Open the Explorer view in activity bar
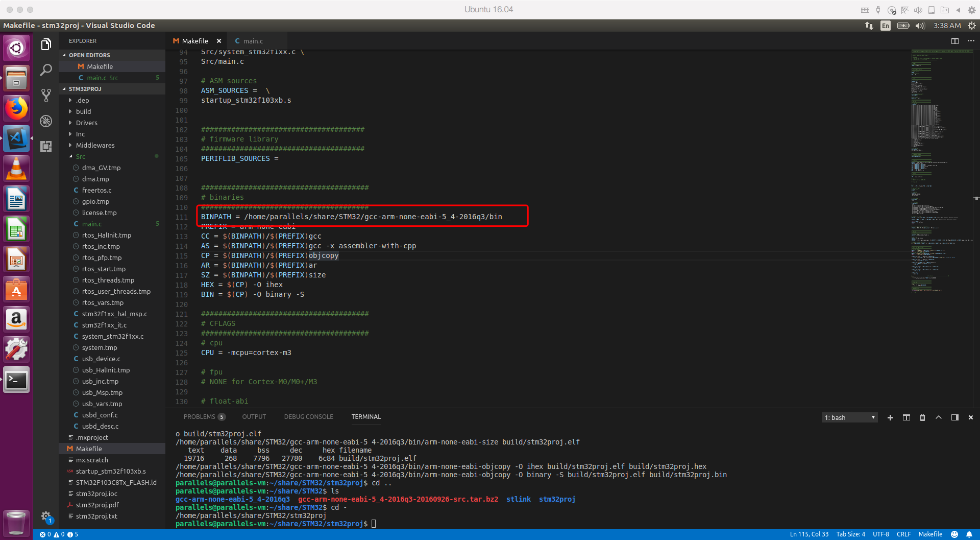Image resolution: width=980 pixels, height=540 pixels. [x=46, y=44]
